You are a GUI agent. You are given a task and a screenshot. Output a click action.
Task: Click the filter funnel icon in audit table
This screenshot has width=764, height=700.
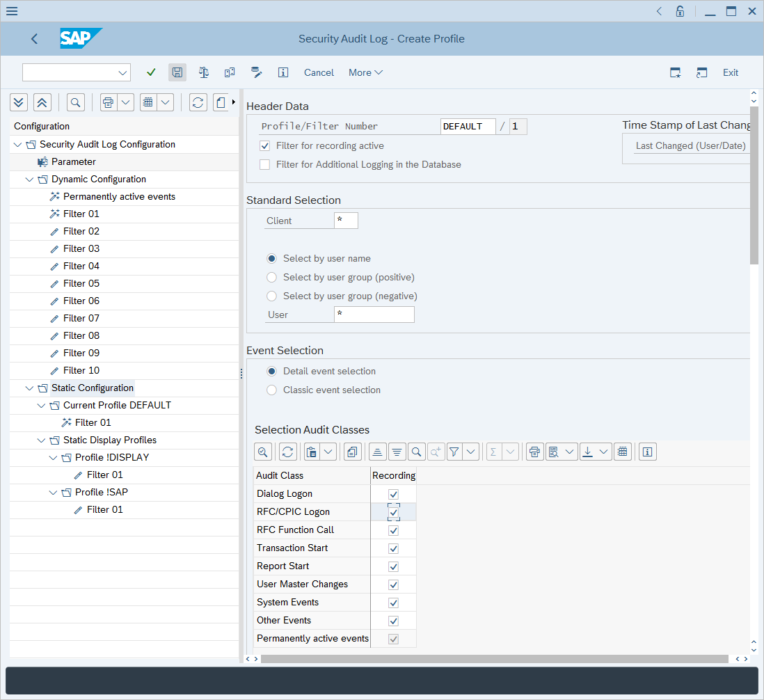point(454,452)
